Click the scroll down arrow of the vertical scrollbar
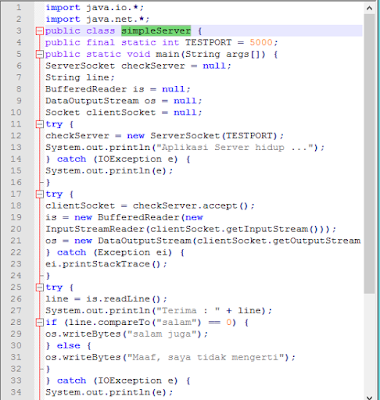This screenshot has width=380, height=400. [x=369, y=397]
